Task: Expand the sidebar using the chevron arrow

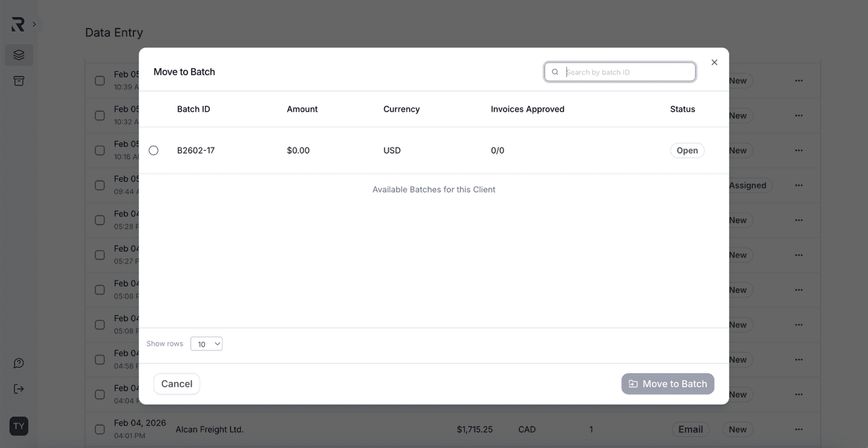Action: pos(34,24)
